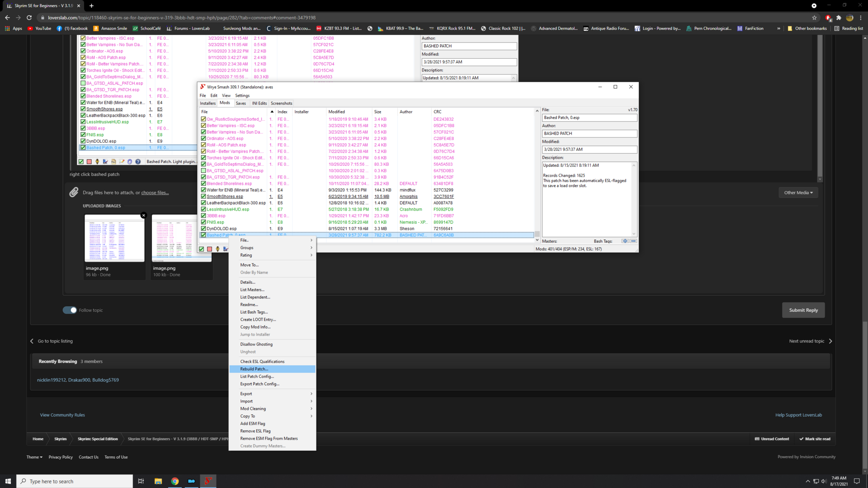Expand the Copy To submenu

click(272, 416)
